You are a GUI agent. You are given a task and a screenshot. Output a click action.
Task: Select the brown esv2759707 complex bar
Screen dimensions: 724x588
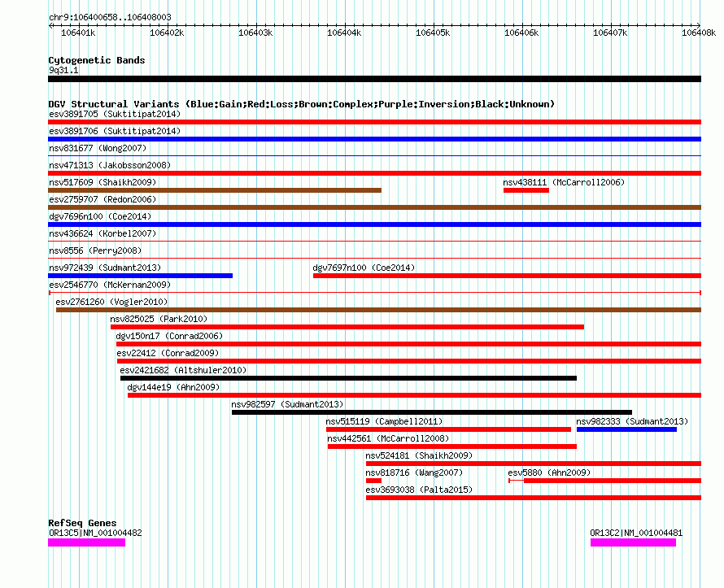374,207
